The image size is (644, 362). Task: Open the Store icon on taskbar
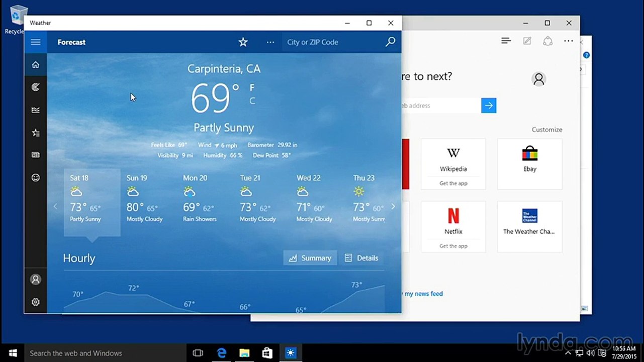[267, 353]
